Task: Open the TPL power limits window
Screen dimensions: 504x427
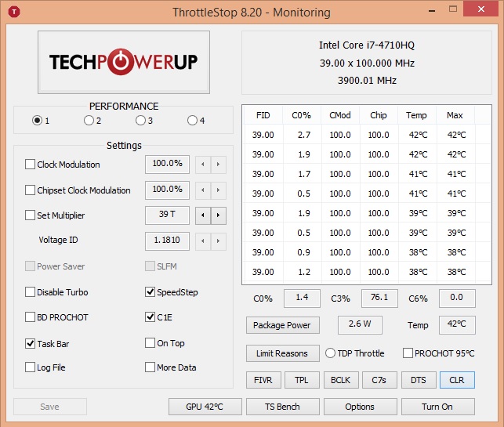Action: point(302,380)
